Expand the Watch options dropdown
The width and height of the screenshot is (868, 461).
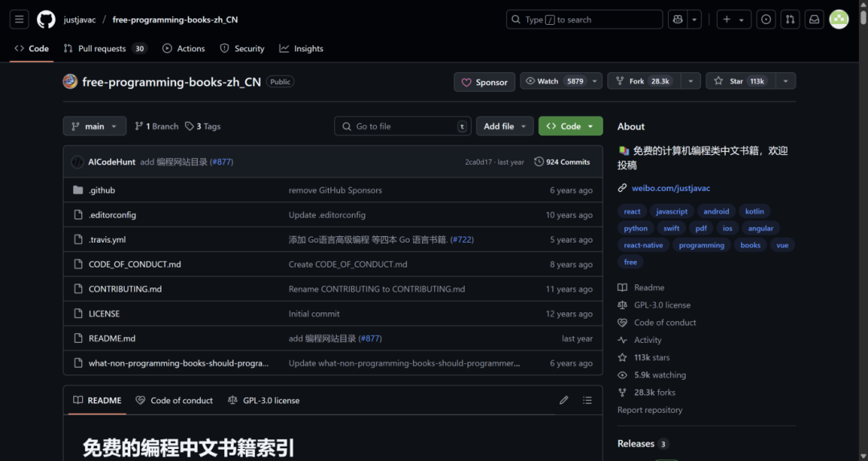click(595, 81)
